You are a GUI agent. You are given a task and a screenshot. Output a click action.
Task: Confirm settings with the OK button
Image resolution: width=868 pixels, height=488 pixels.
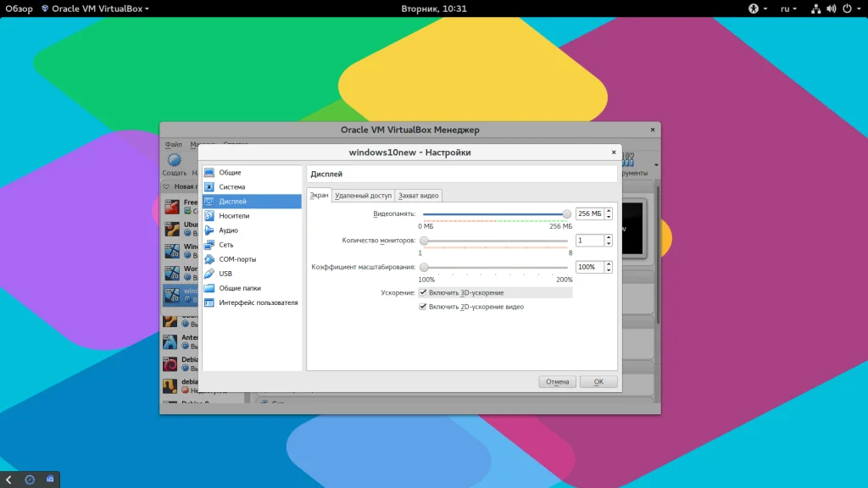tap(598, 382)
